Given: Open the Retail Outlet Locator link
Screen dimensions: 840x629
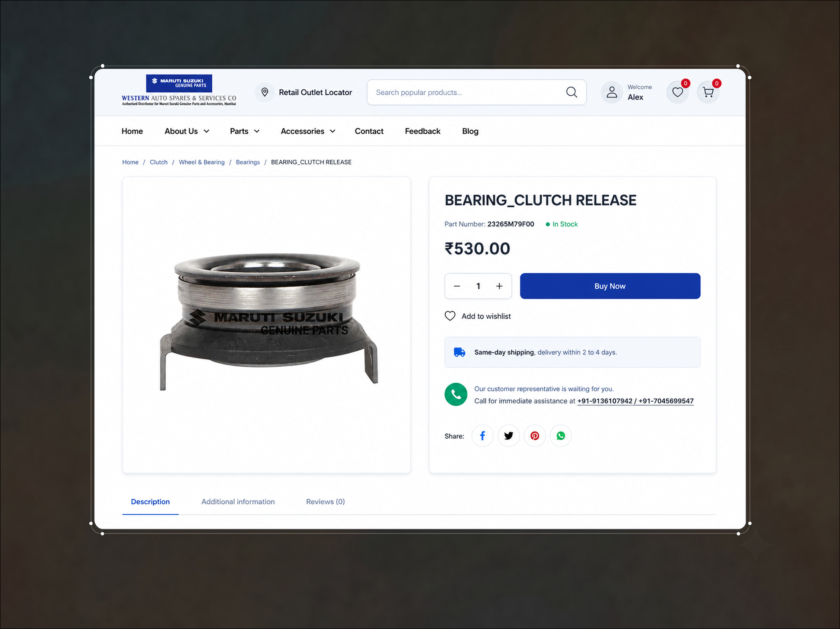Looking at the screenshot, I should (x=315, y=92).
